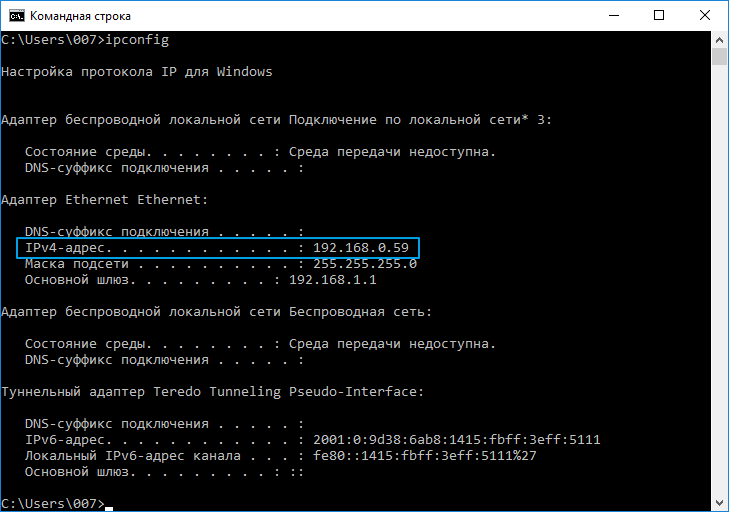Click the Адаптер Ethernet Ethernet heading
This screenshot has height=512, width=729.
pos(104,200)
